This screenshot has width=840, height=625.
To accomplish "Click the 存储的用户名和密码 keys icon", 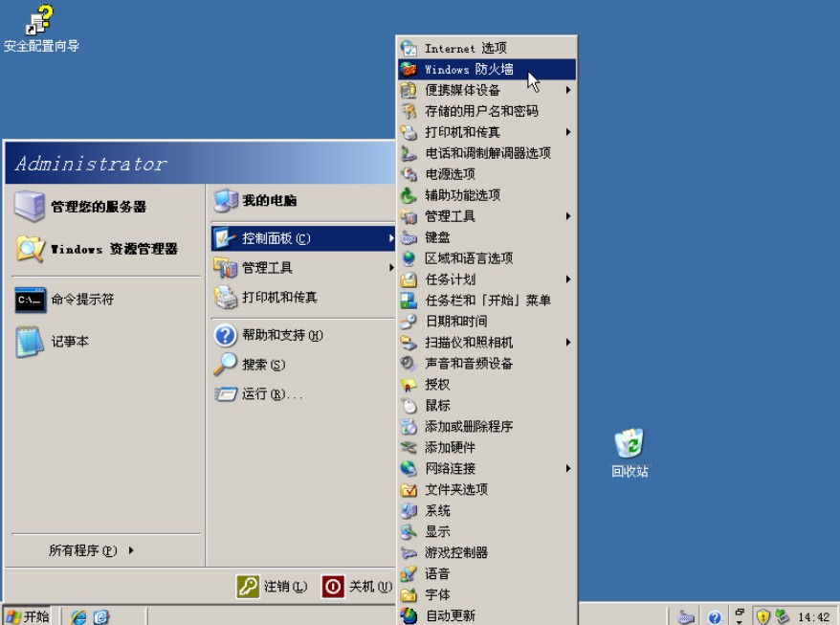I will [x=409, y=111].
